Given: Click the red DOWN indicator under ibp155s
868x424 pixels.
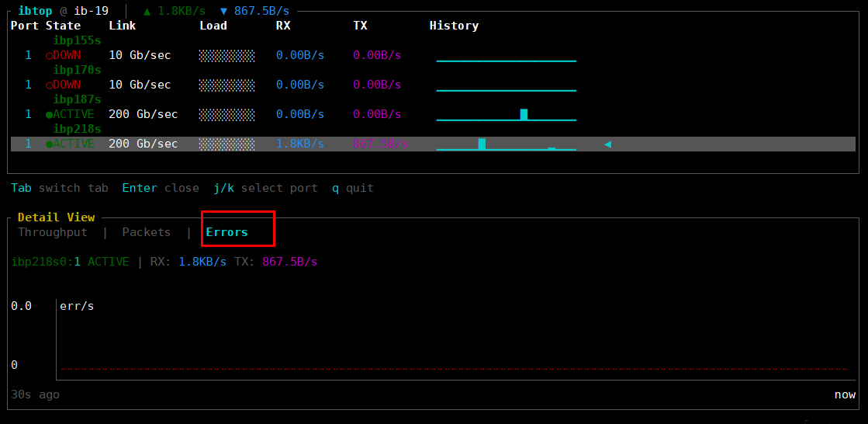Looking at the screenshot, I should pos(64,55).
